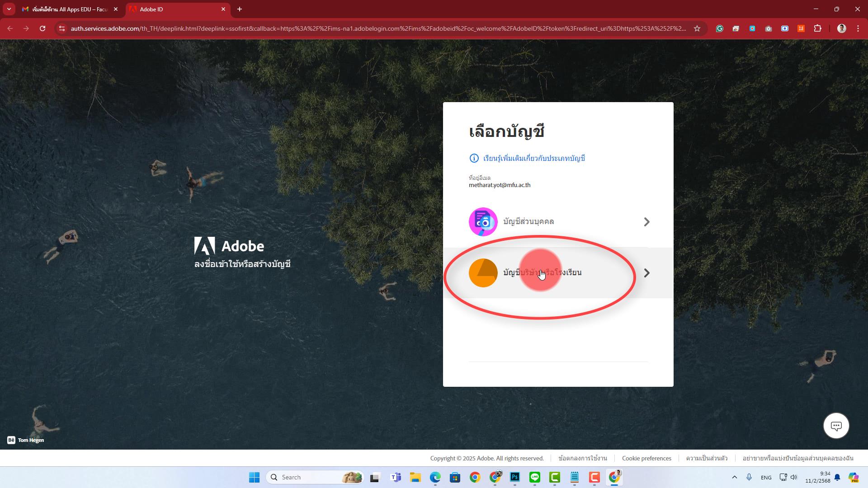868x488 pixels.
Task: Open the stacked browser windows extension icon
Action: [x=736, y=28]
